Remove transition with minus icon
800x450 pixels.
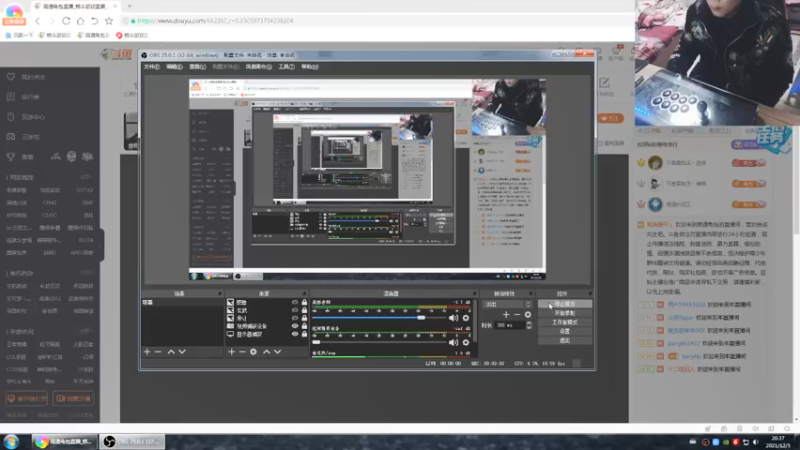pos(517,315)
